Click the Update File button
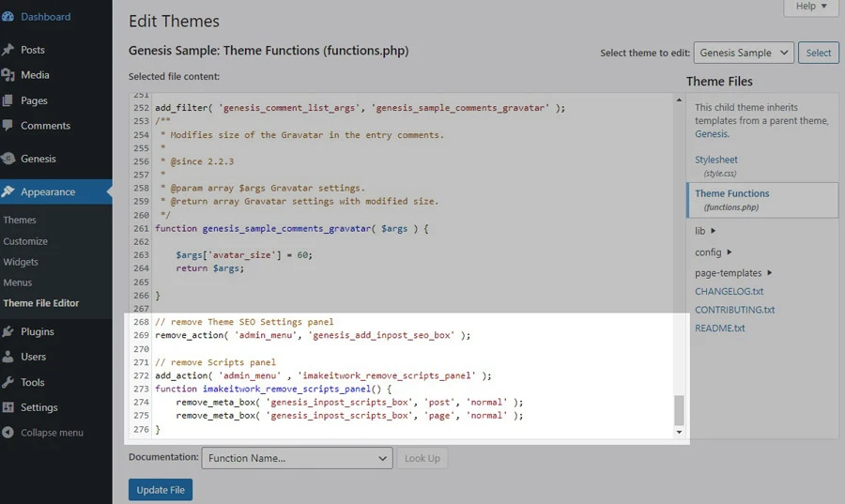This screenshot has width=845, height=504. click(160, 490)
